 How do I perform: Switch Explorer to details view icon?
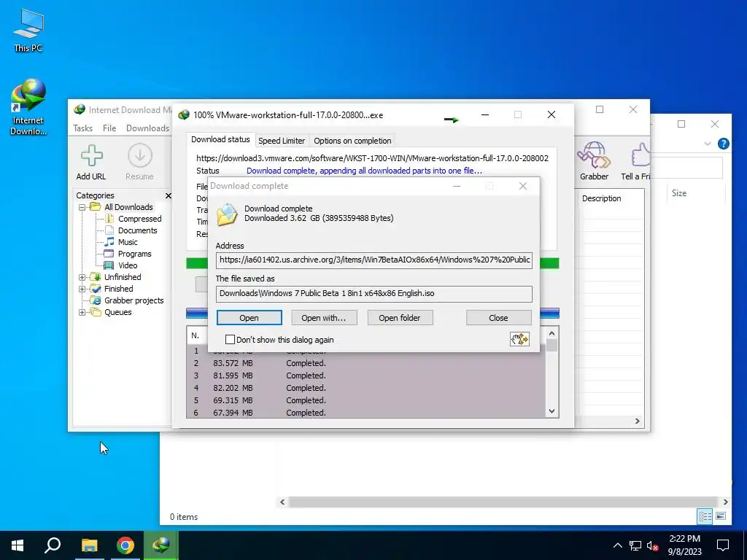(705, 516)
